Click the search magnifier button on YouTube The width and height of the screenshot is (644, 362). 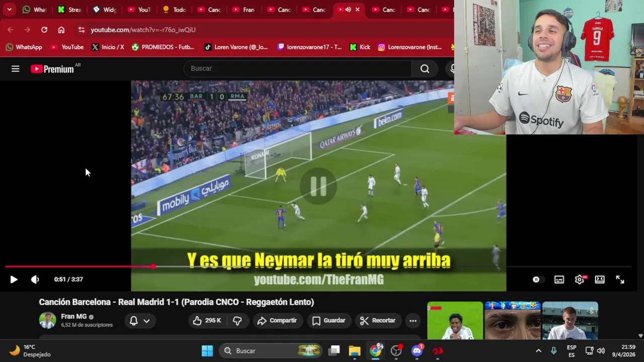425,69
